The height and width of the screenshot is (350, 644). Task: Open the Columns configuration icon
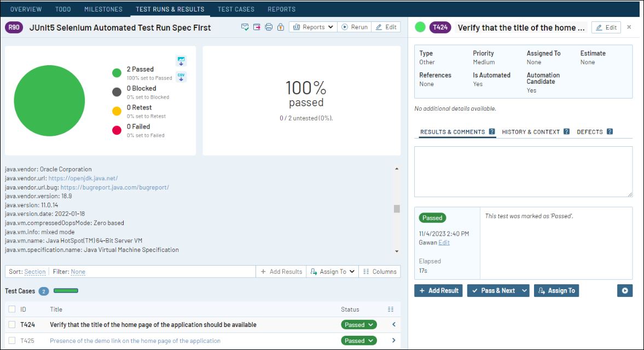click(380, 271)
